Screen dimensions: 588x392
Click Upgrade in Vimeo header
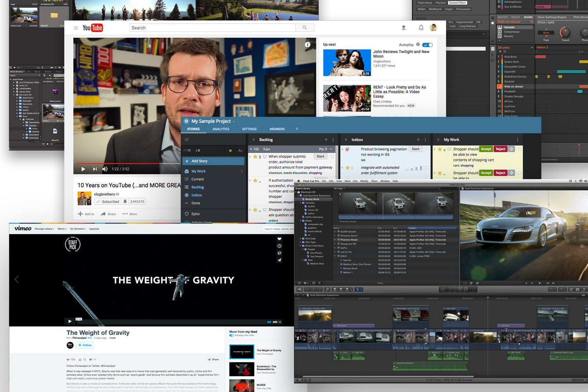coord(94,229)
